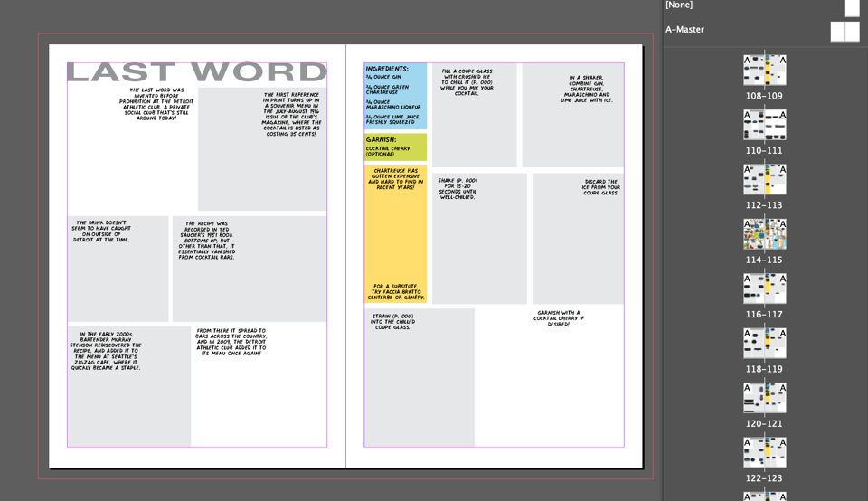Select spread thumbnail 112–113

tap(765, 179)
